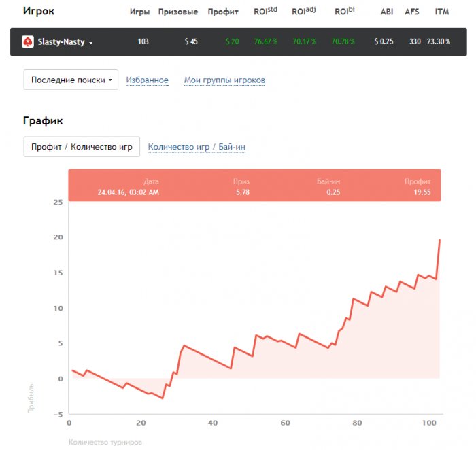Click the ITM column header
The width and height of the screenshot is (476, 450).
click(442, 12)
